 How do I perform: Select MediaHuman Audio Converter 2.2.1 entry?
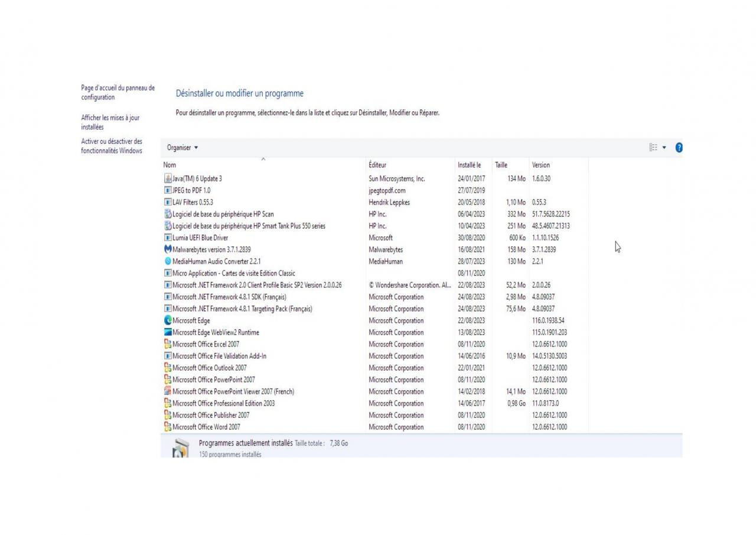pyautogui.click(x=217, y=261)
